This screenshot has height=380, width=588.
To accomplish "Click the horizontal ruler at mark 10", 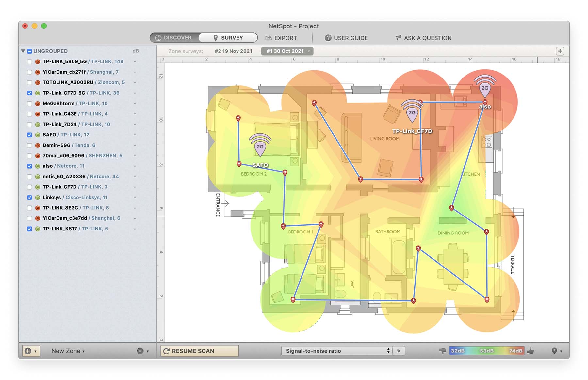I will [383, 60].
